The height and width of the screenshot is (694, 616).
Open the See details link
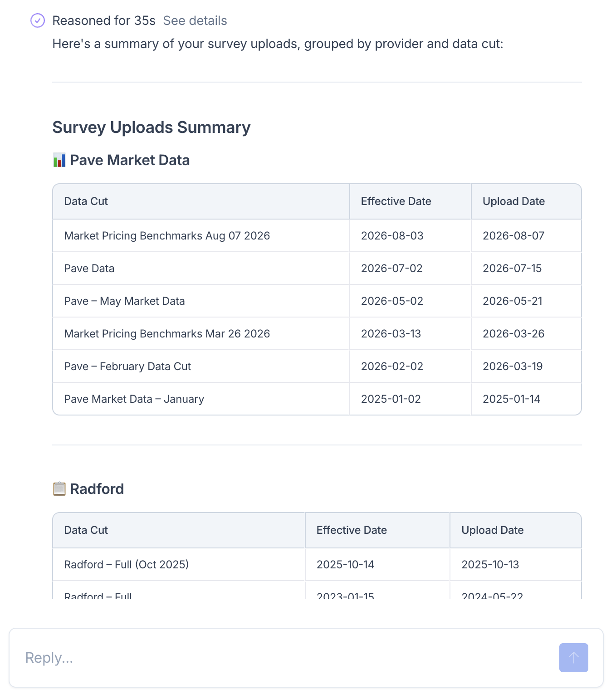tap(195, 20)
